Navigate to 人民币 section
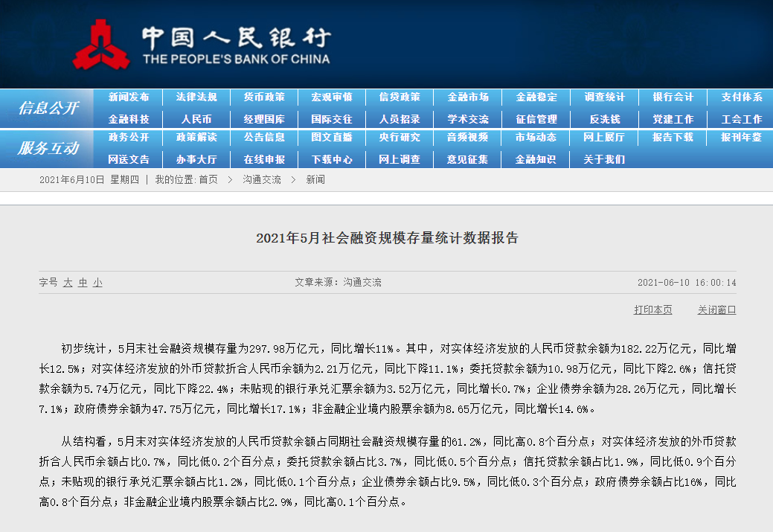The image size is (773, 532). click(196, 119)
